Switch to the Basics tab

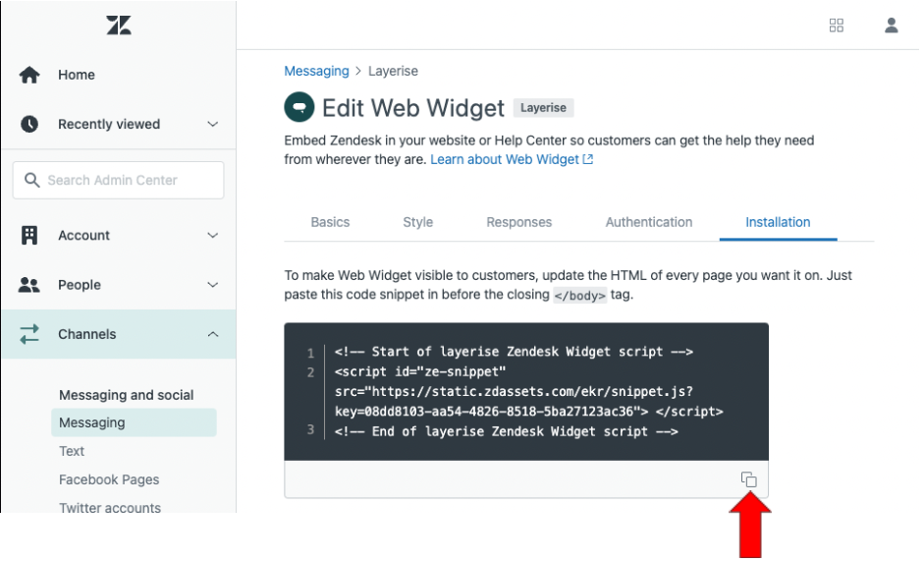(330, 222)
